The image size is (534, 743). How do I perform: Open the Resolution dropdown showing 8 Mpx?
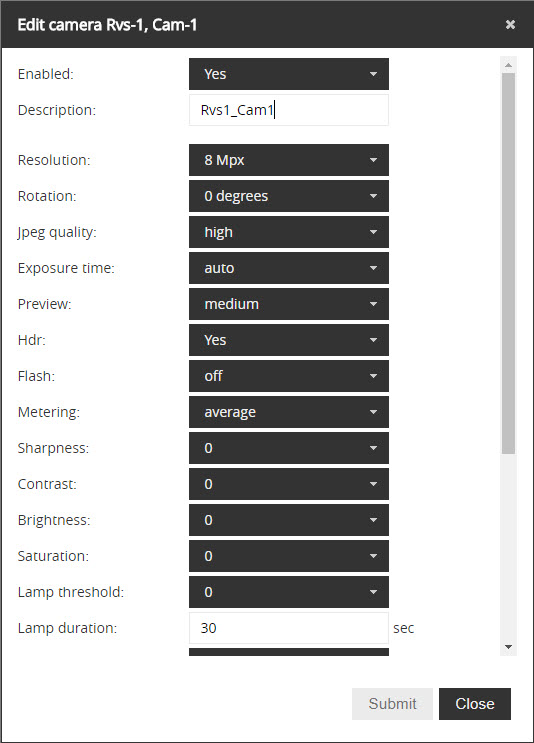pyautogui.click(x=289, y=160)
